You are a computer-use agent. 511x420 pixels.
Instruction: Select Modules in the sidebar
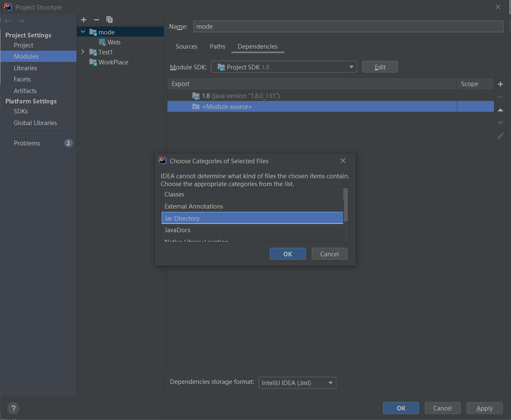point(38,56)
